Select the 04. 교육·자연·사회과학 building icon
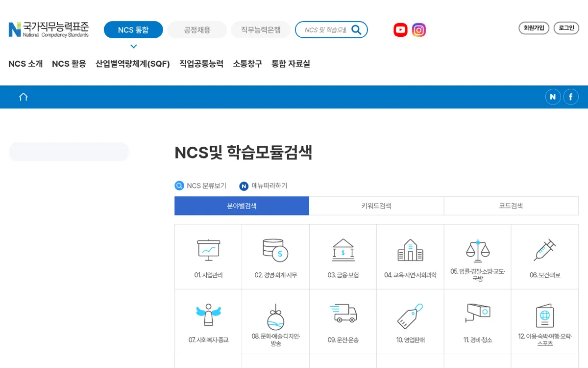 pyautogui.click(x=410, y=250)
